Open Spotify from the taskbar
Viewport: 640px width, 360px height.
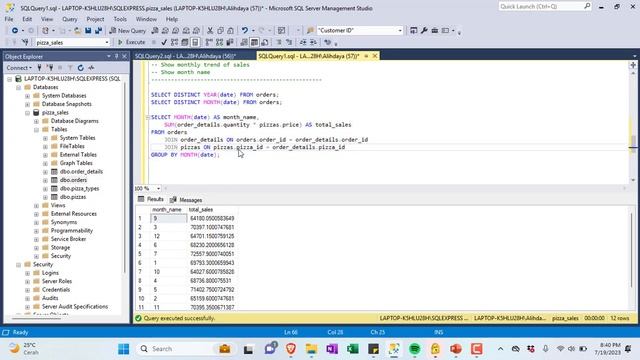coord(415,349)
